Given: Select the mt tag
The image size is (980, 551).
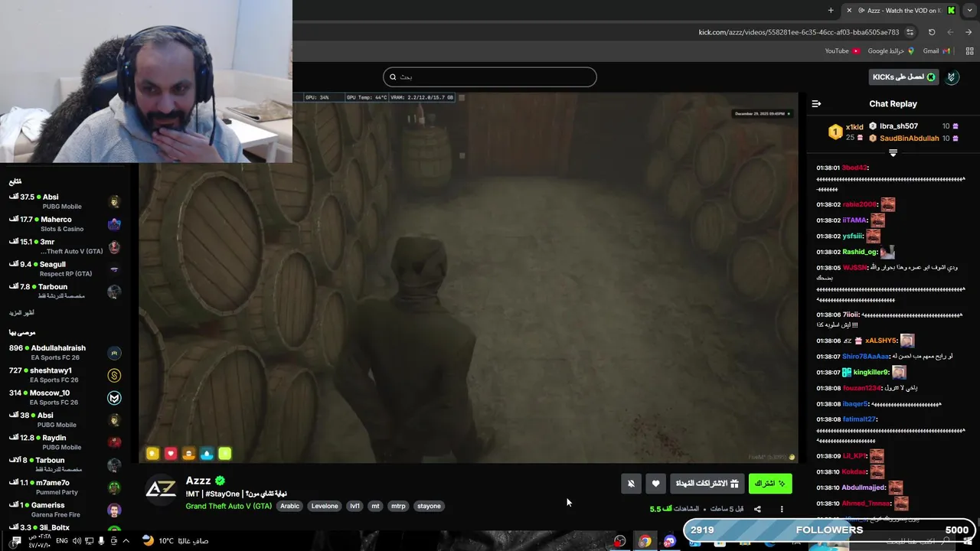Looking at the screenshot, I should (x=375, y=506).
